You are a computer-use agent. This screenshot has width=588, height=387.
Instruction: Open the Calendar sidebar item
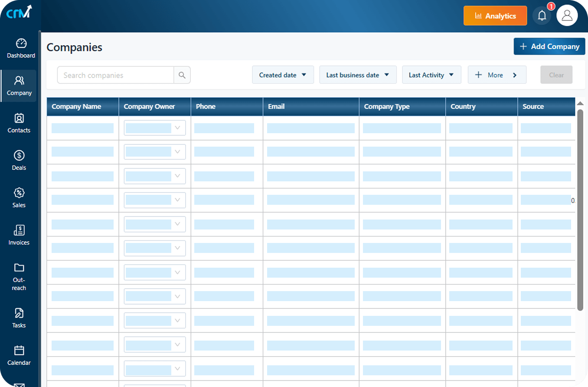(19, 355)
